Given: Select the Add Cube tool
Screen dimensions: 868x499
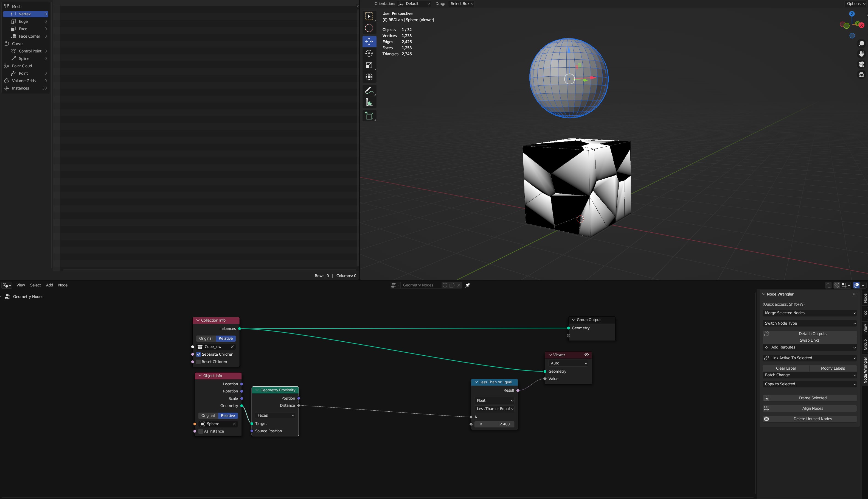Looking at the screenshot, I should (369, 116).
